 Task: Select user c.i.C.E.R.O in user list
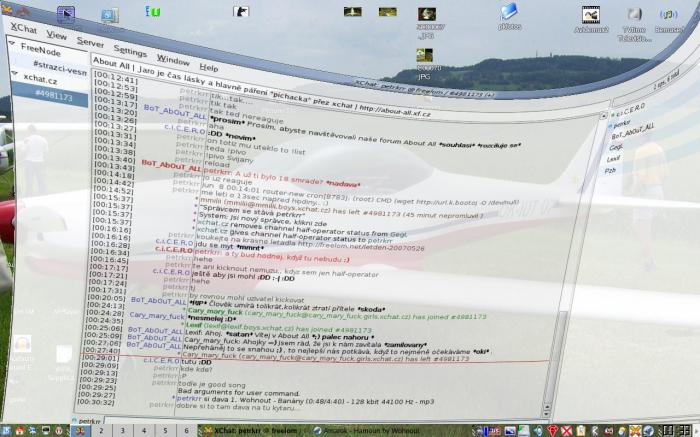(630, 109)
